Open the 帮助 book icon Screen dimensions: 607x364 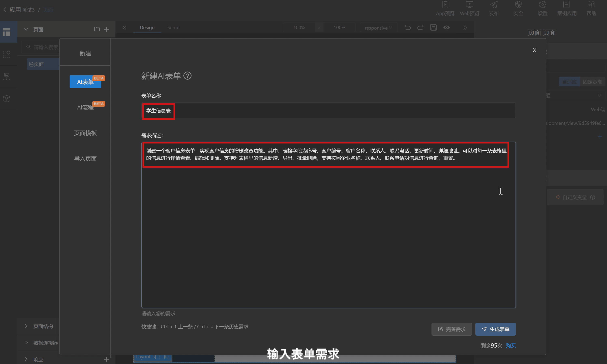(x=591, y=5)
